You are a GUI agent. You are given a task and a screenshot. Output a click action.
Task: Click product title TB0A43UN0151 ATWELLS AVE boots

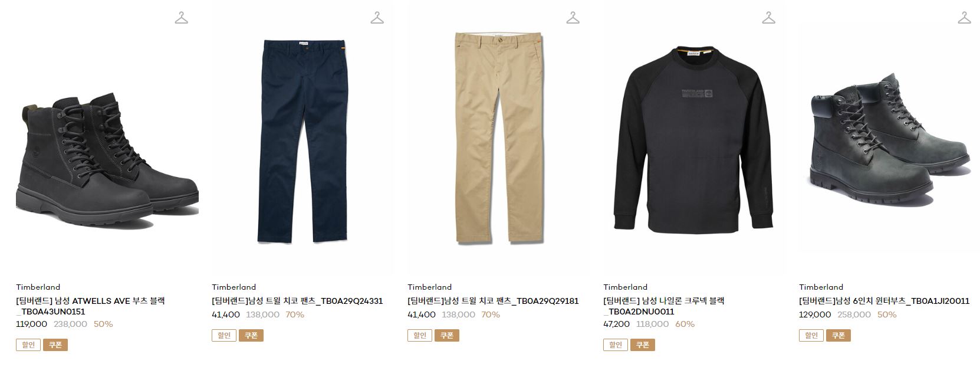(91, 306)
